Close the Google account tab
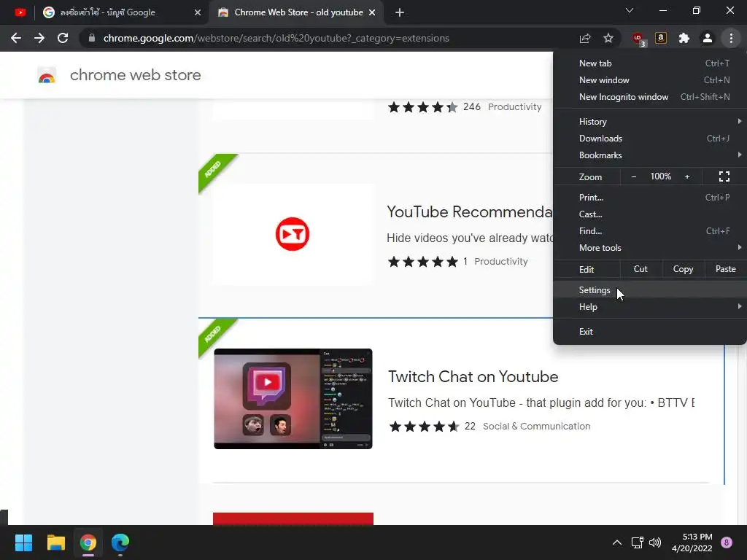 [x=198, y=12]
